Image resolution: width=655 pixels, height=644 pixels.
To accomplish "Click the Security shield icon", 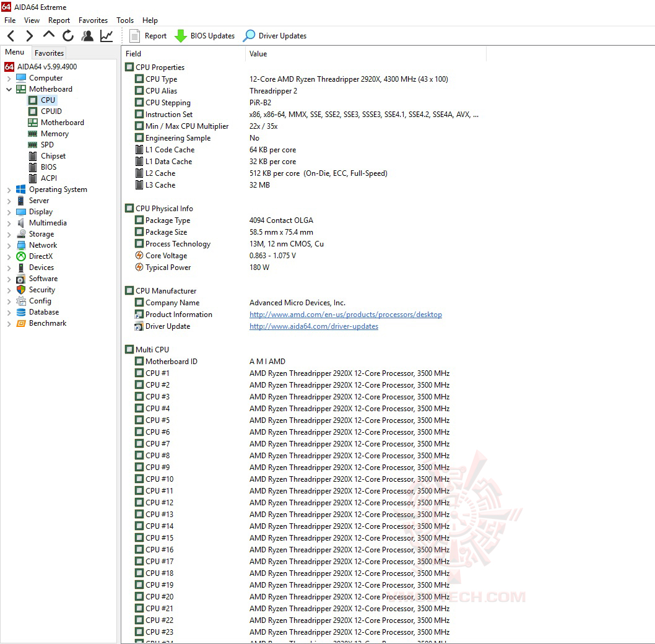I will tap(21, 290).
